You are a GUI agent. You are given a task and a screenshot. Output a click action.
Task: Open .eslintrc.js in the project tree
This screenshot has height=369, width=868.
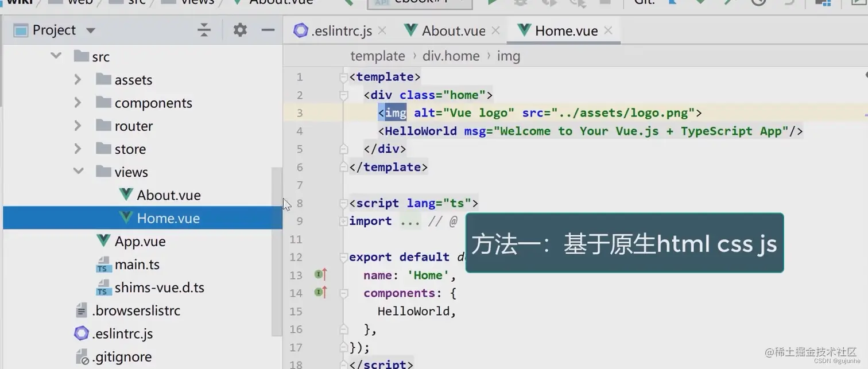(122, 333)
